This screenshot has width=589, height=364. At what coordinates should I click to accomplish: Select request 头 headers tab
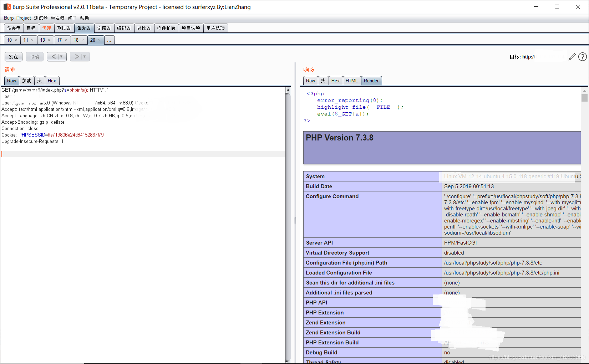tap(40, 81)
